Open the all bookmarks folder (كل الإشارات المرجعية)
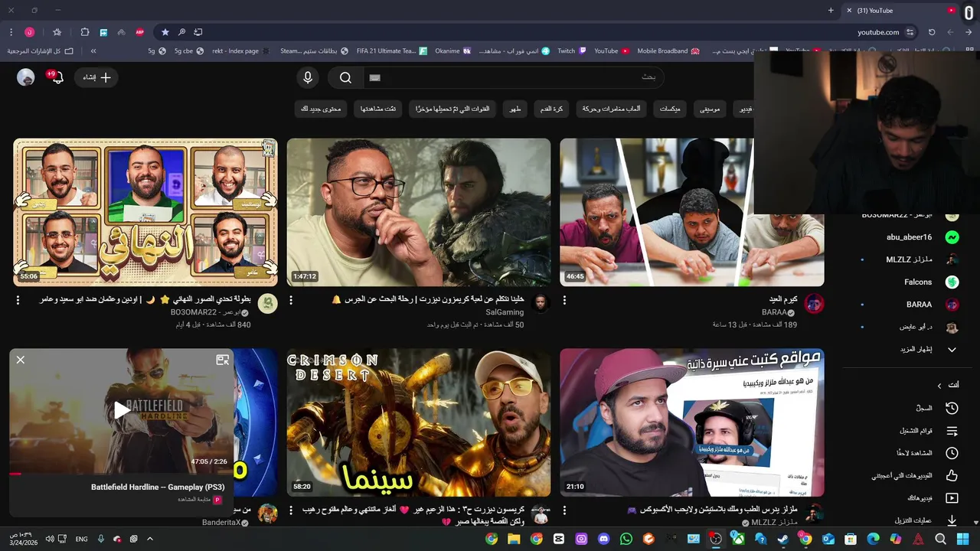The width and height of the screenshot is (980, 551). pyautogui.click(x=40, y=51)
